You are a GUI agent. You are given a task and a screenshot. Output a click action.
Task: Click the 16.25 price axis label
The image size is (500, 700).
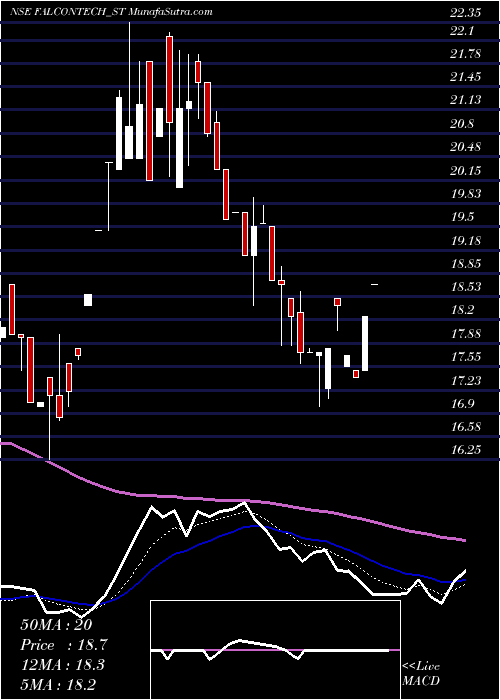(x=465, y=450)
